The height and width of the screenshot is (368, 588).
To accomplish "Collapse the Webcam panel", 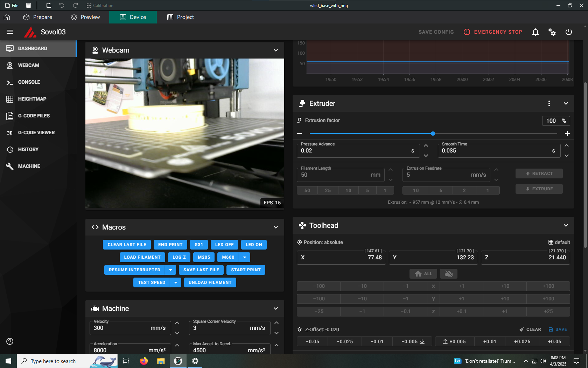I will pyautogui.click(x=276, y=50).
